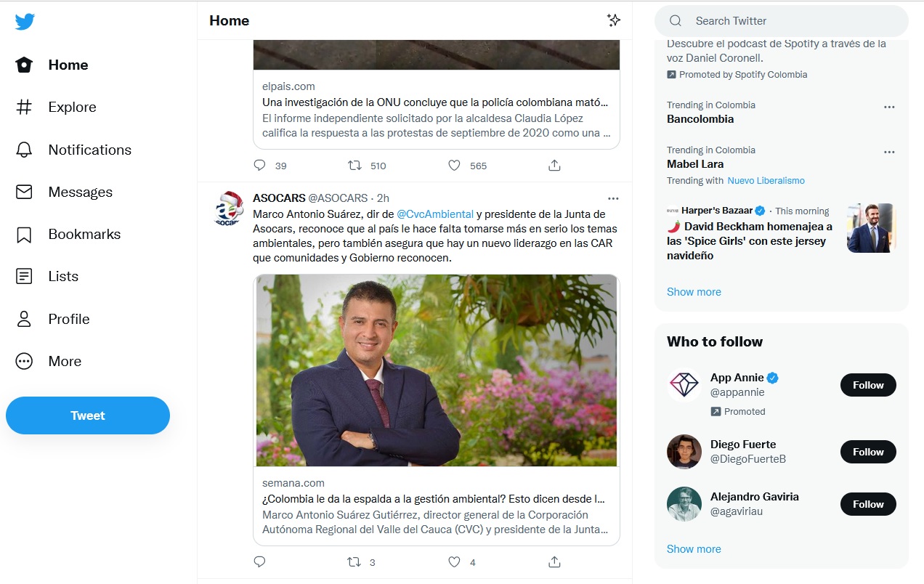Viewport: 924px width, 584px height.
Task: Open the @CvcAmbiental mention link
Action: [x=435, y=214]
